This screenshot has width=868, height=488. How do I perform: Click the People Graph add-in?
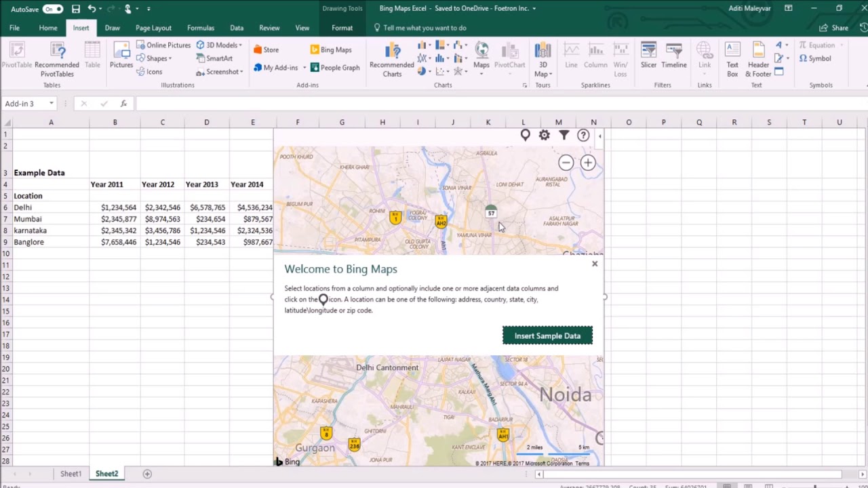335,68
